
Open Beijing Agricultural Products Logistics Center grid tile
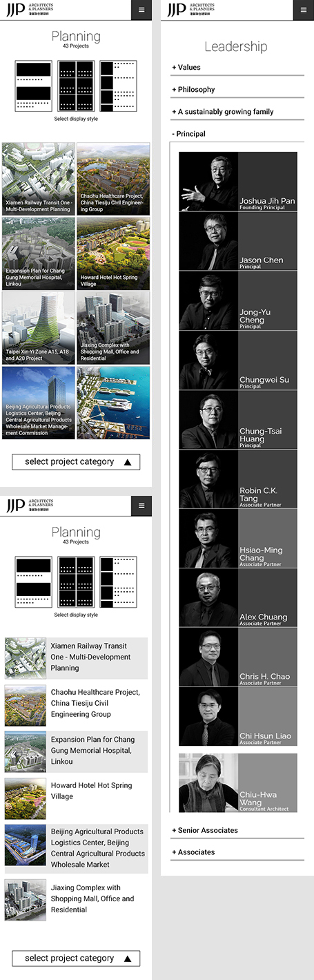click(x=39, y=403)
